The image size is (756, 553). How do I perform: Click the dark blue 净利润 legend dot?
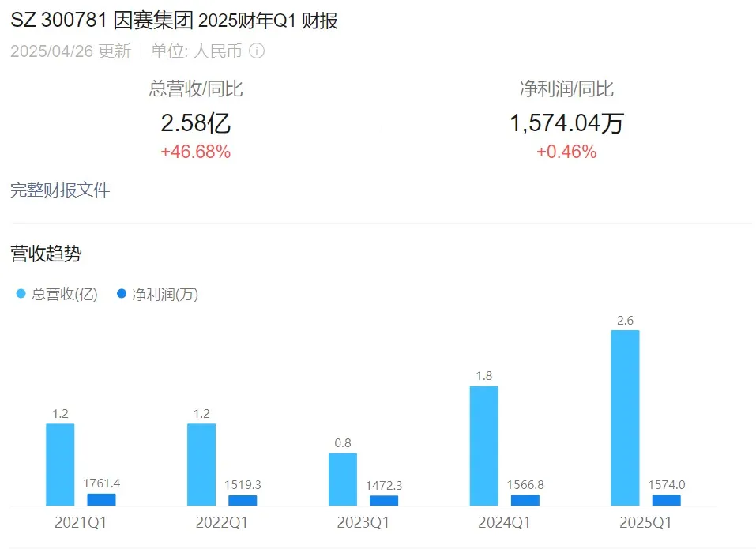click(122, 294)
